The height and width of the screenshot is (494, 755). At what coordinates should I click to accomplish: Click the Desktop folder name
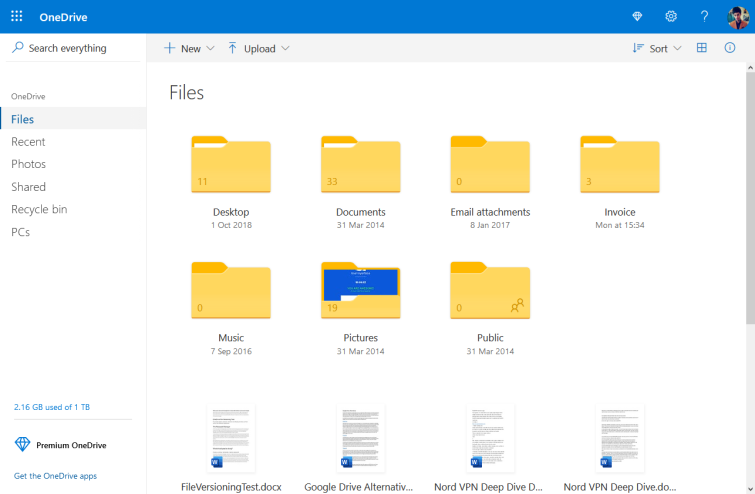coord(231,212)
